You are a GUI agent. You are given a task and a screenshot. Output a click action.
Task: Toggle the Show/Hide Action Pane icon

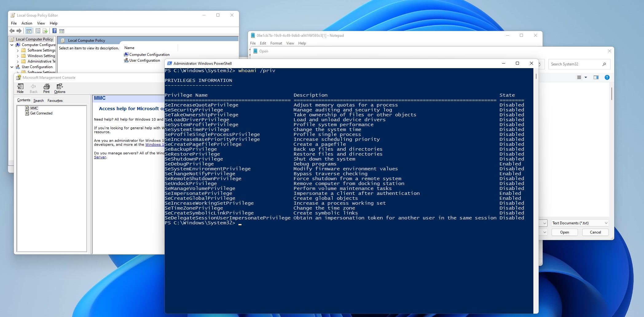62,31
